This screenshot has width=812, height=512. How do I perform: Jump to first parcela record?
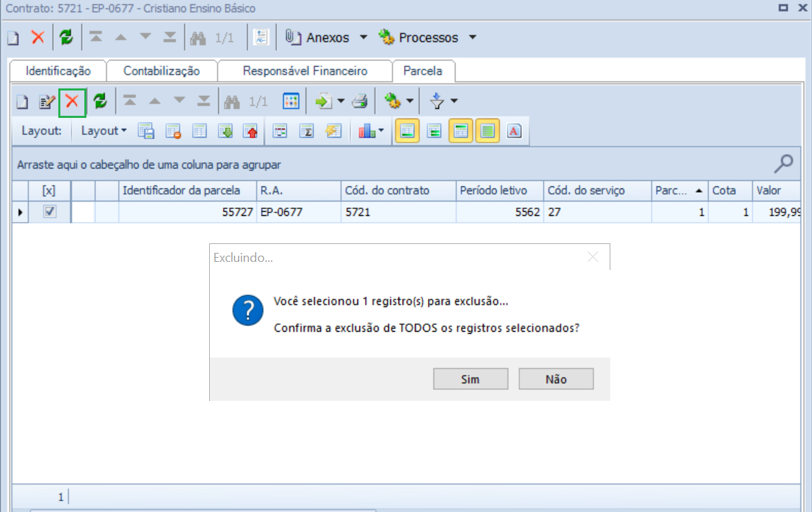130,101
